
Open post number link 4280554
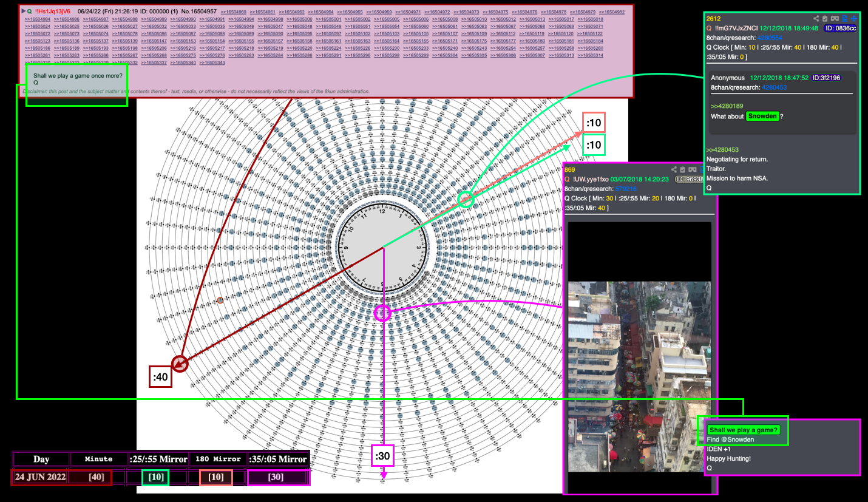coord(770,38)
